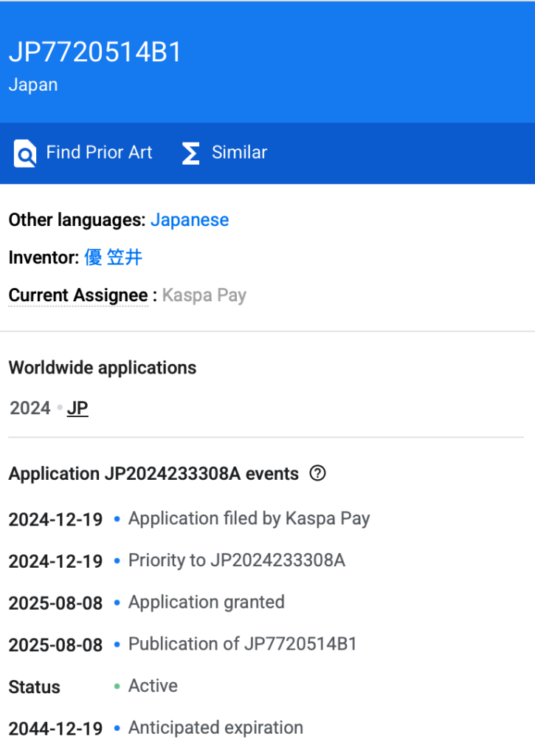The width and height of the screenshot is (535, 756).
Task: Select the Similar text label
Action: point(239,153)
